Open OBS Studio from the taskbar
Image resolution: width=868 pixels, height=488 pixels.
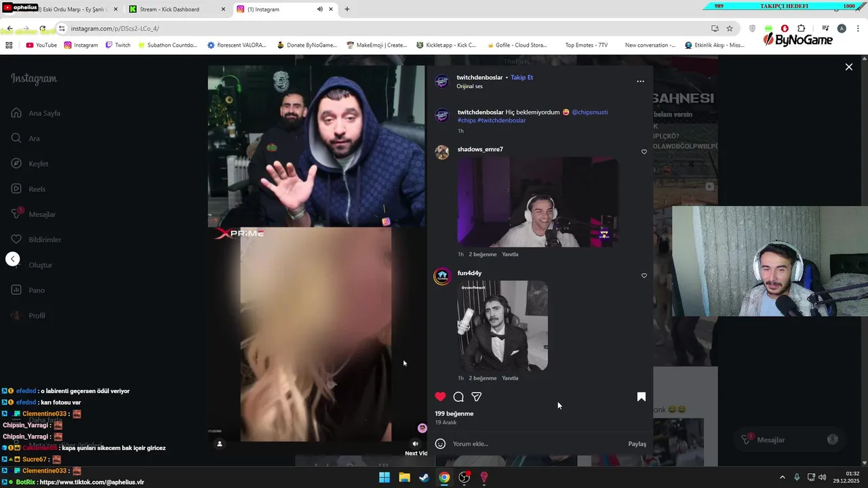coord(464,477)
